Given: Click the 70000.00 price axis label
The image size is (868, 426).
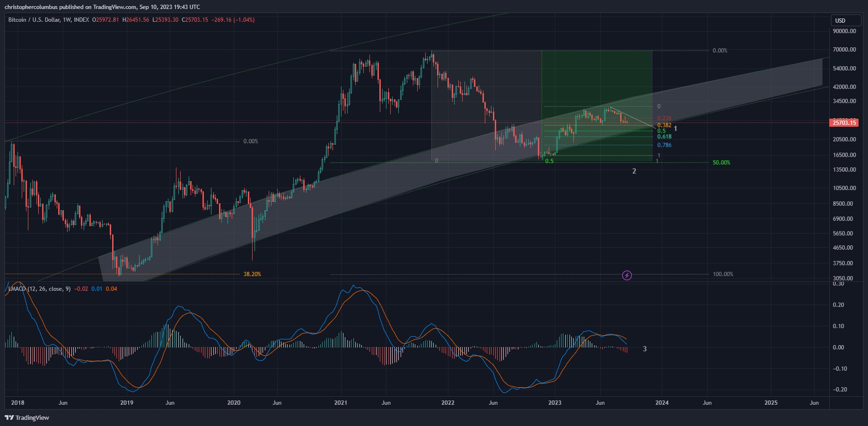Looking at the screenshot, I should tap(844, 50).
